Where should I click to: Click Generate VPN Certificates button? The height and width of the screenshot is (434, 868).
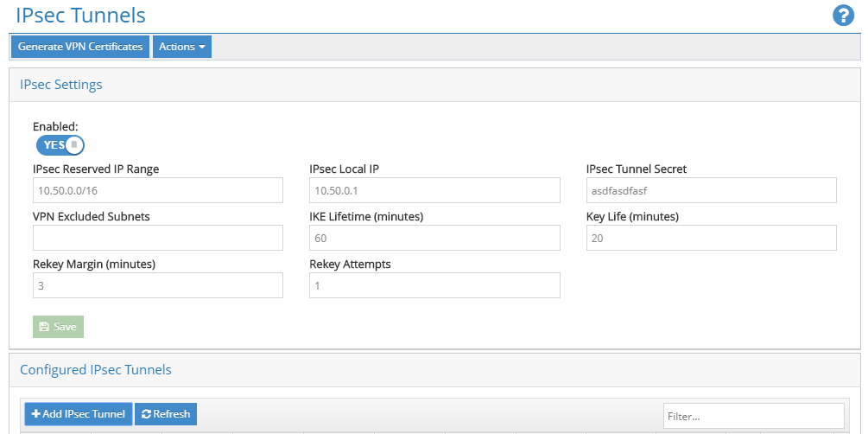[x=80, y=47]
